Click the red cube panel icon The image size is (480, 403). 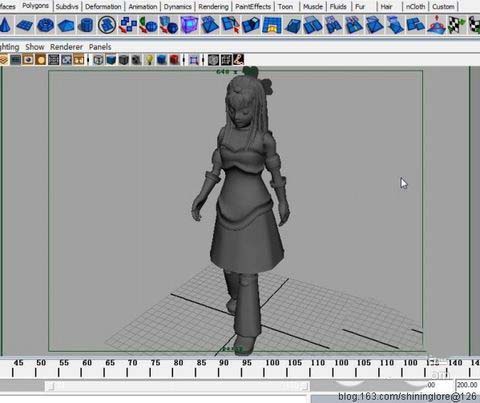tap(174, 60)
